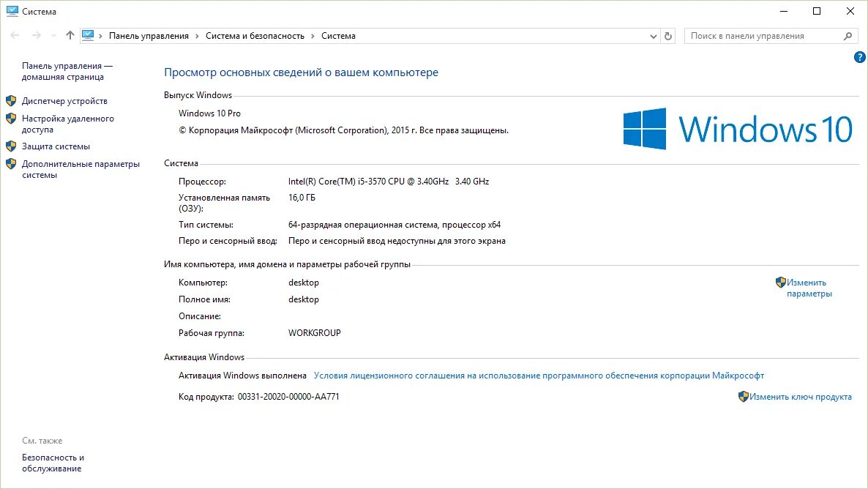Click shield icon next to Изменить ключ продукта

click(744, 397)
